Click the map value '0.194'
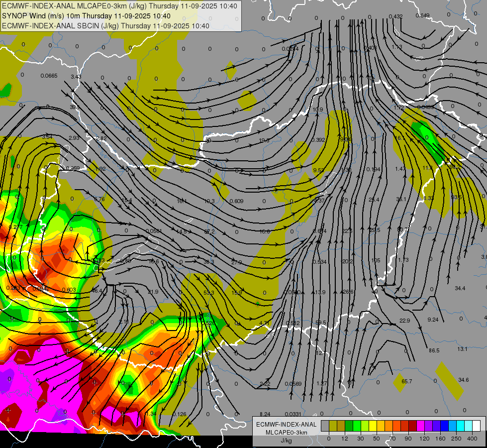This screenshot has width=487, height=448. [x=373, y=169]
